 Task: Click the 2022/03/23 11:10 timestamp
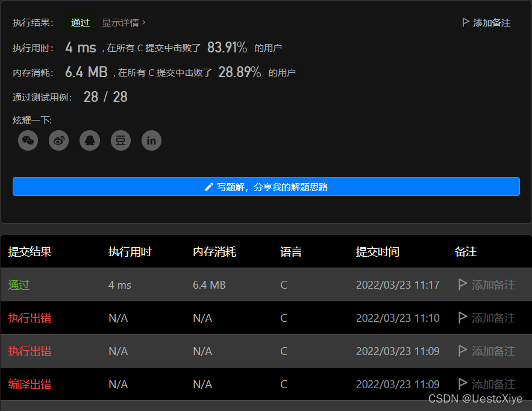coord(398,318)
